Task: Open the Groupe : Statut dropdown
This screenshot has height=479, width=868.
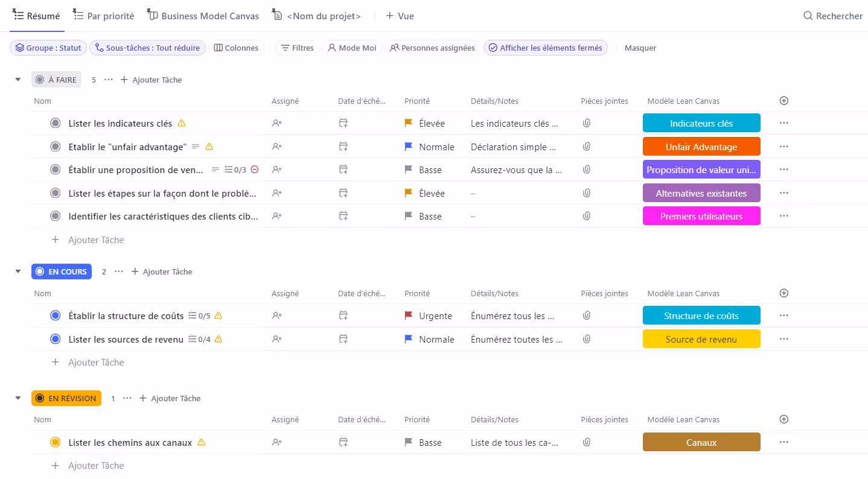Action: 48,48
